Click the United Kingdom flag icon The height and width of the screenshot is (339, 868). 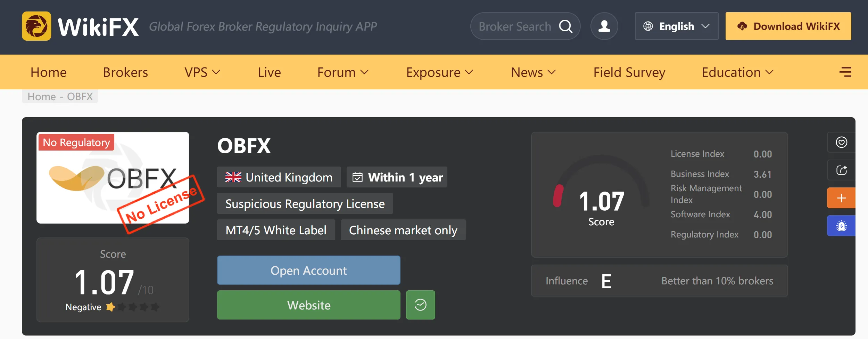pyautogui.click(x=233, y=177)
